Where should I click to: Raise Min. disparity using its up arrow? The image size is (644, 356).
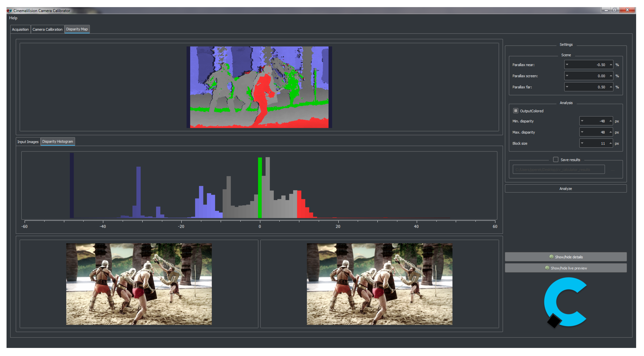tap(610, 121)
